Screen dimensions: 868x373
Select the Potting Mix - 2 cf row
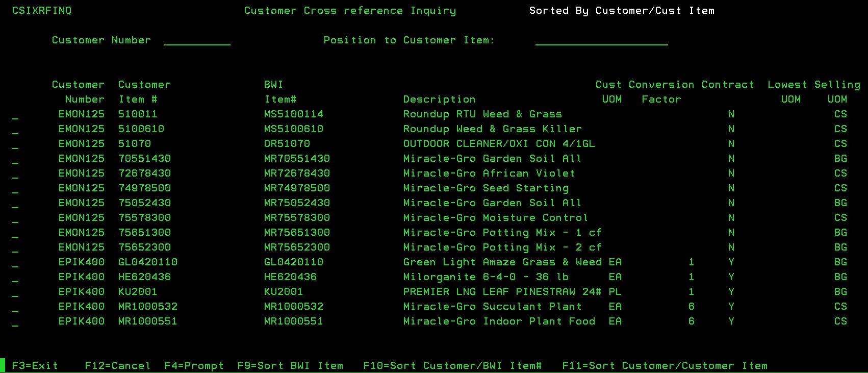coord(15,248)
